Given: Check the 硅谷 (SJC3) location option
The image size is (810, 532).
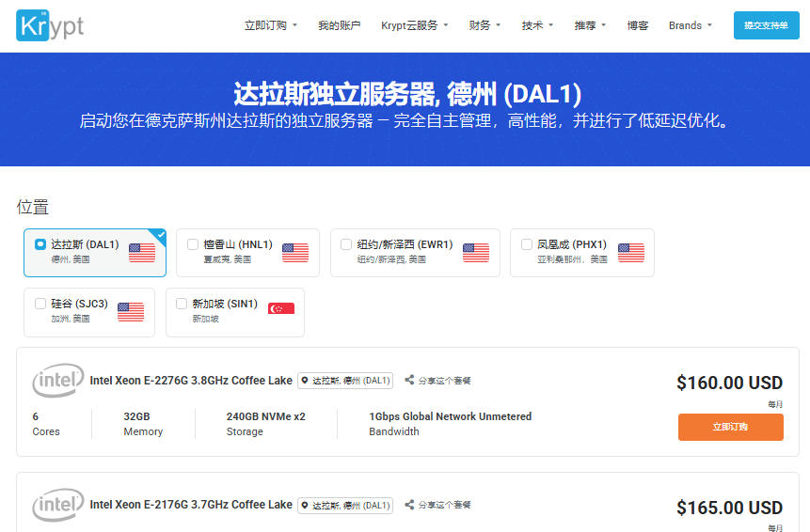Looking at the screenshot, I should 40,304.
